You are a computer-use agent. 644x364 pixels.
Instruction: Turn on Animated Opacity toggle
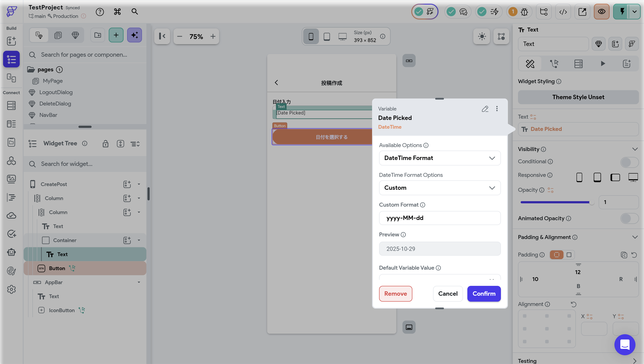(x=629, y=218)
